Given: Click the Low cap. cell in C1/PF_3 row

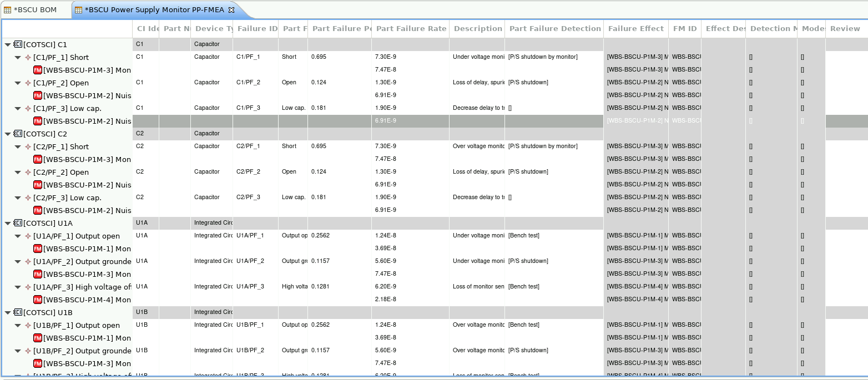Looking at the screenshot, I should tap(294, 108).
